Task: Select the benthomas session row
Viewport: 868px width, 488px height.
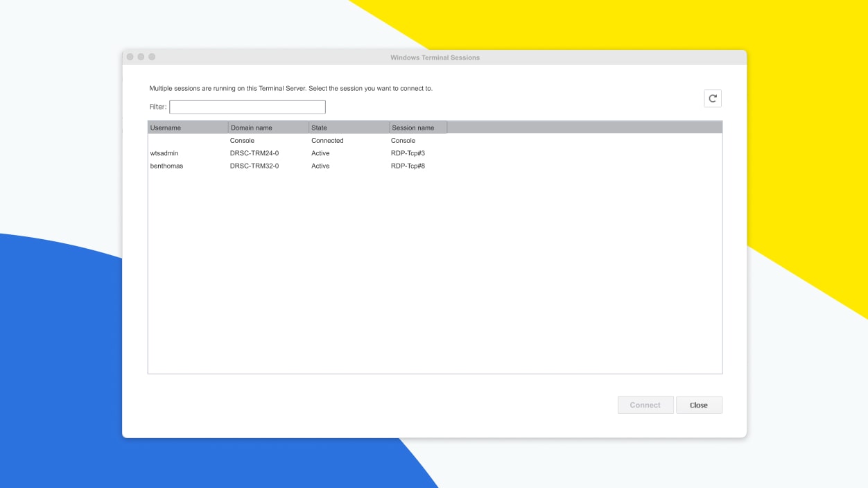Action: [x=277, y=166]
